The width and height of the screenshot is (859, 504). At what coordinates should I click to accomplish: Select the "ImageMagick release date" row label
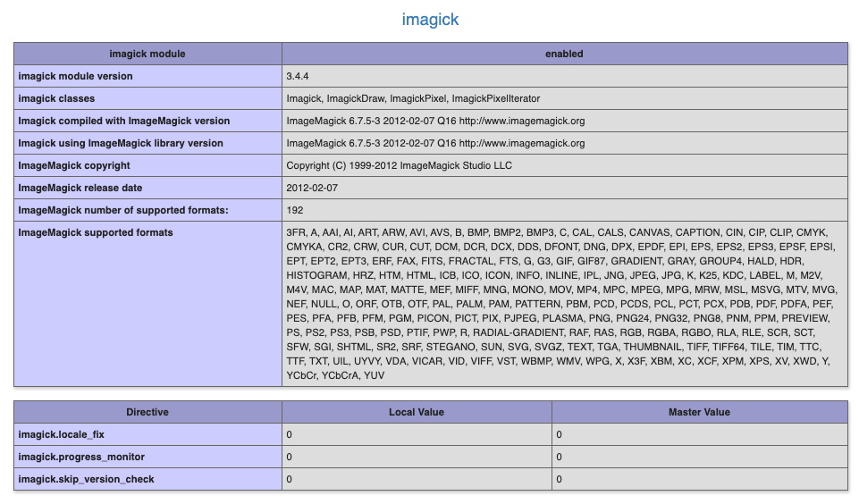pos(80,188)
